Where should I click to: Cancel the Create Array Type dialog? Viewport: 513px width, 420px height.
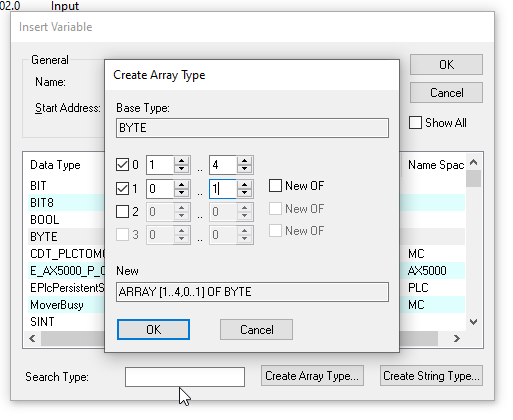pyautogui.click(x=256, y=330)
